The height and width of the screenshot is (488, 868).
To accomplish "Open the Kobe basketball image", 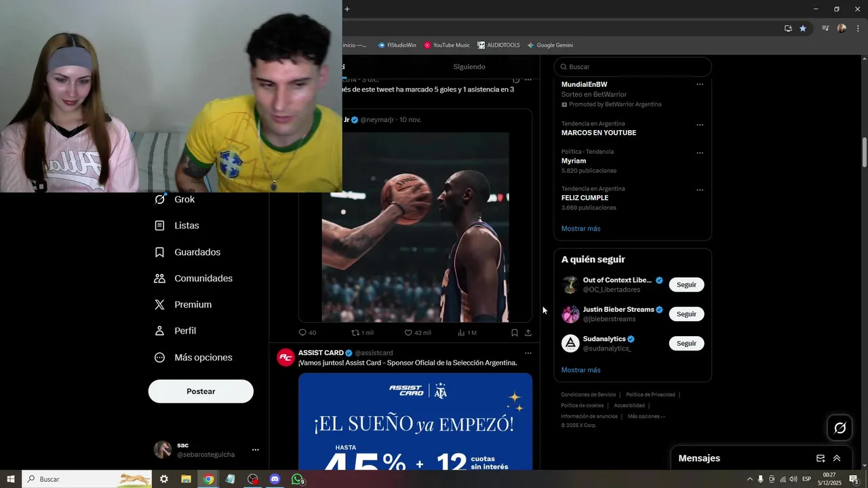I will coord(415,227).
